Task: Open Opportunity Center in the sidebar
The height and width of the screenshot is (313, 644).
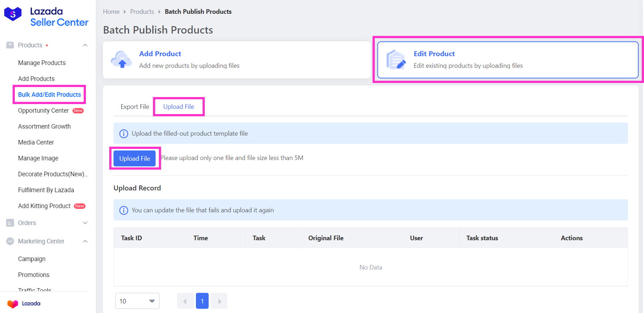Action: (43, 111)
